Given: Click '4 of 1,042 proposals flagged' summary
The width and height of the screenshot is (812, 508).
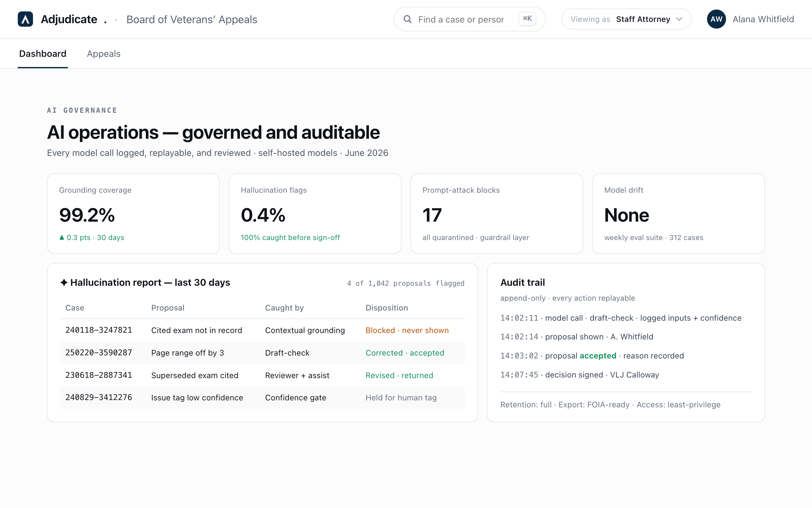Looking at the screenshot, I should click(406, 283).
